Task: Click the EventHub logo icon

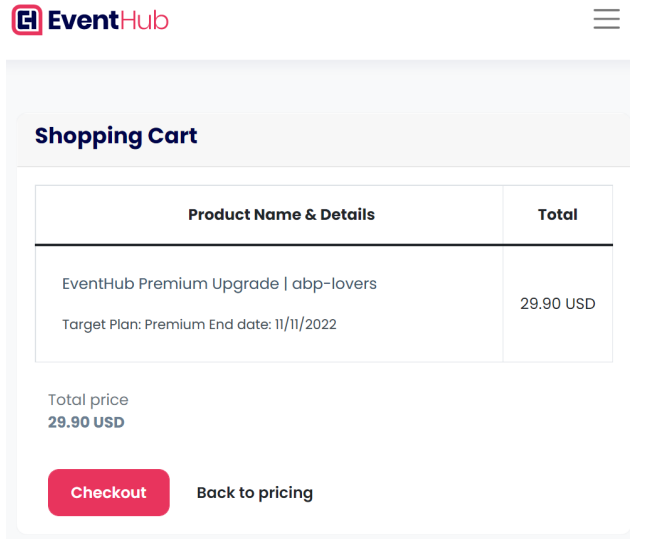Action: 27,19
